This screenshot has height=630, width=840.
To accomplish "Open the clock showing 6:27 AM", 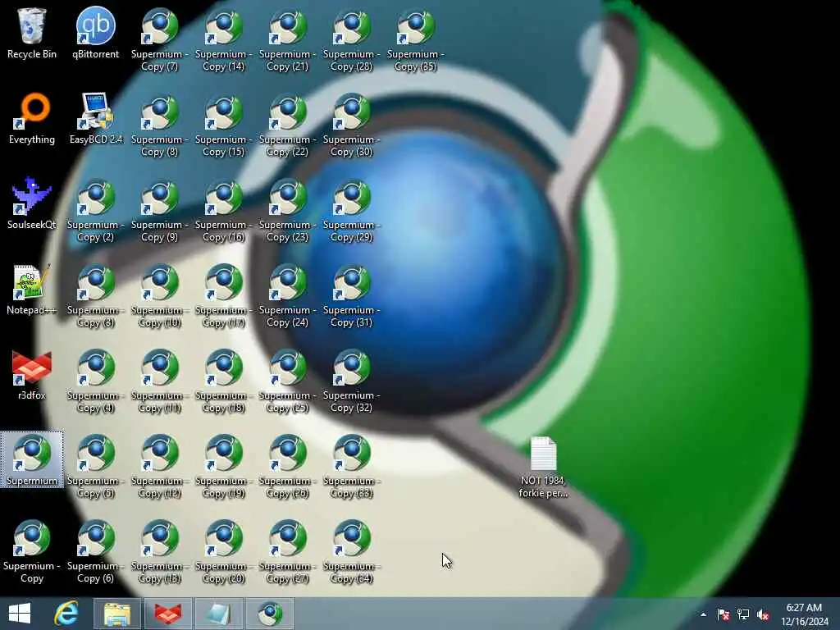I will tap(804, 614).
